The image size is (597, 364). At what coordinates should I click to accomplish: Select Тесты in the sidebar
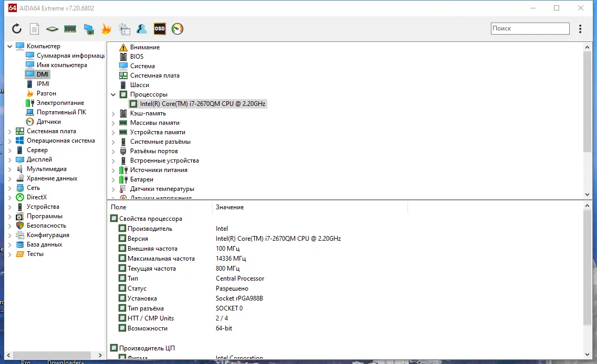(x=35, y=254)
